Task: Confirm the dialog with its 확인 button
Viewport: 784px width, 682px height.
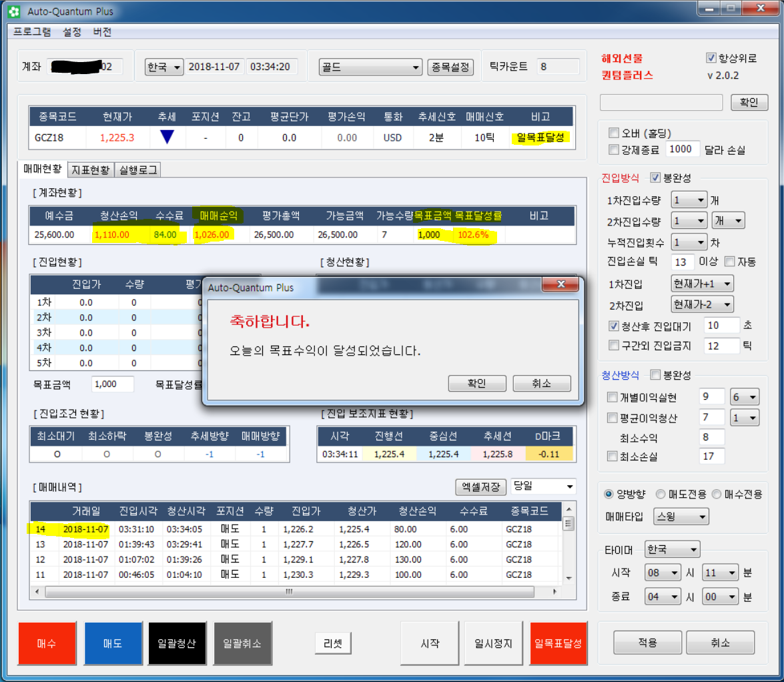Action: 476,383
